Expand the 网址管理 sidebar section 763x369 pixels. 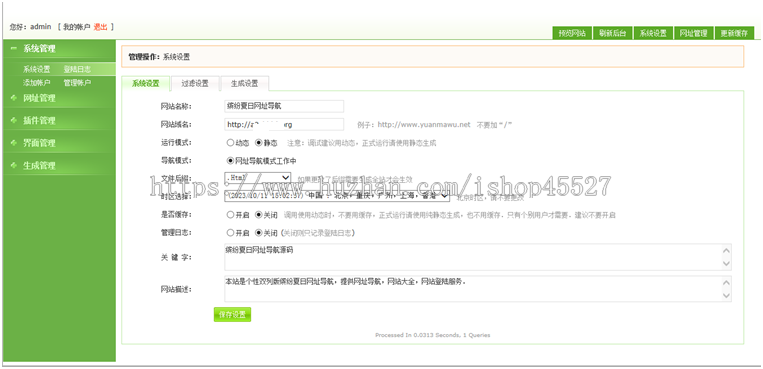[x=39, y=98]
